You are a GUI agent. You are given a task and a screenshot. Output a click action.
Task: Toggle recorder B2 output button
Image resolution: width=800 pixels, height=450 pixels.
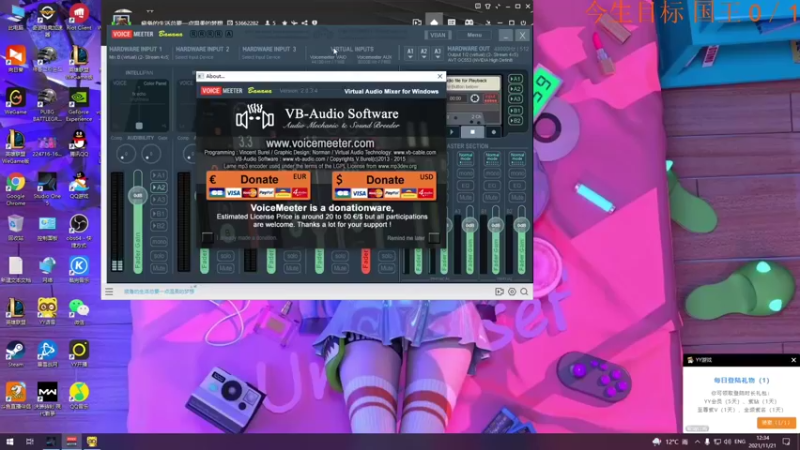[x=515, y=120]
